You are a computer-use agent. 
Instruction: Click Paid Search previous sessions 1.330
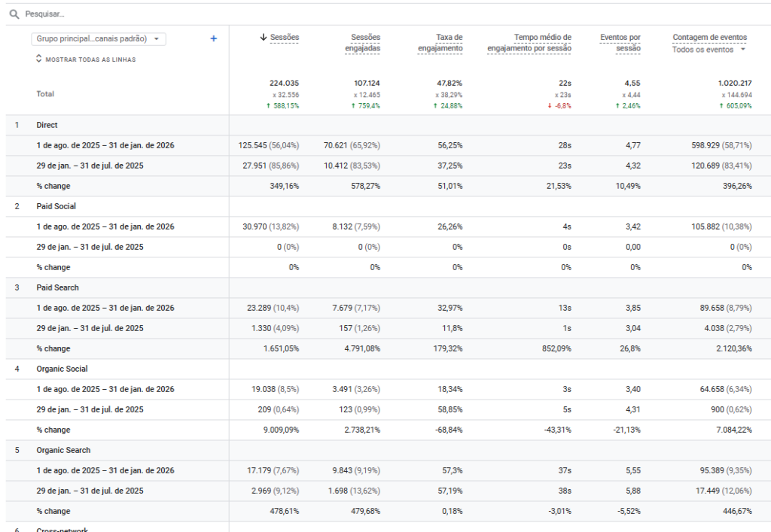point(261,328)
